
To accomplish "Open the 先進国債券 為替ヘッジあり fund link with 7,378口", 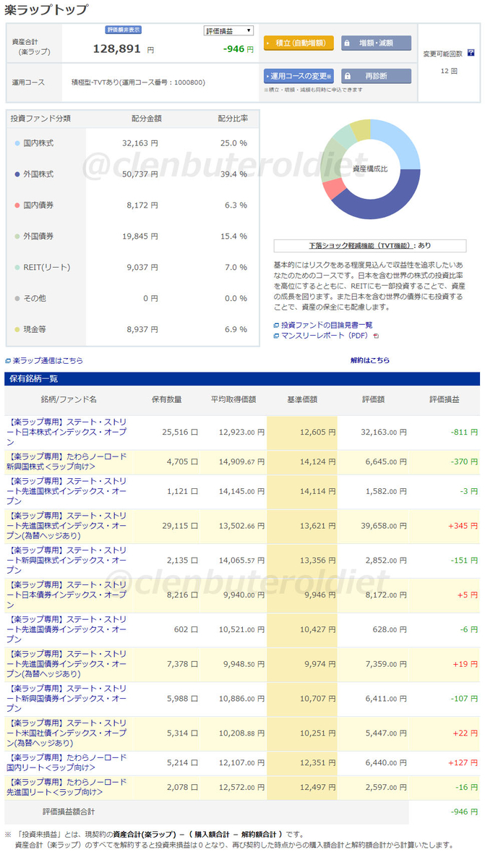I will click(x=67, y=664).
